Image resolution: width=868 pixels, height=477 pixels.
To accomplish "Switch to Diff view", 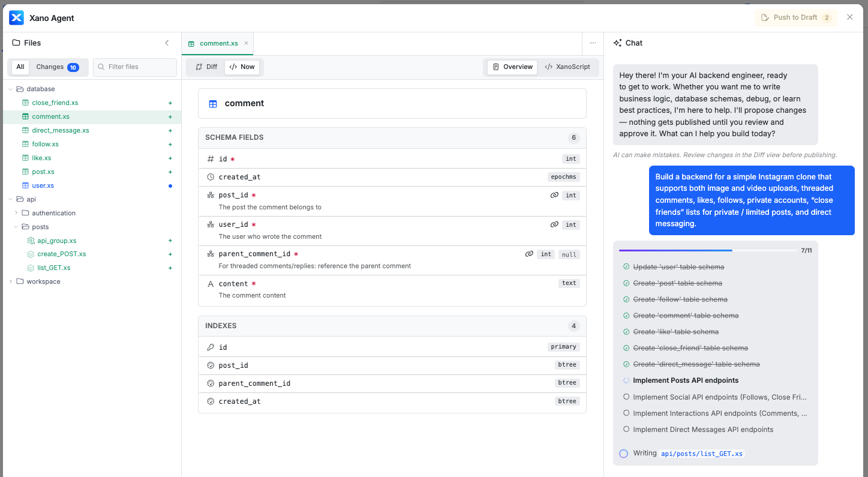I will coord(206,67).
